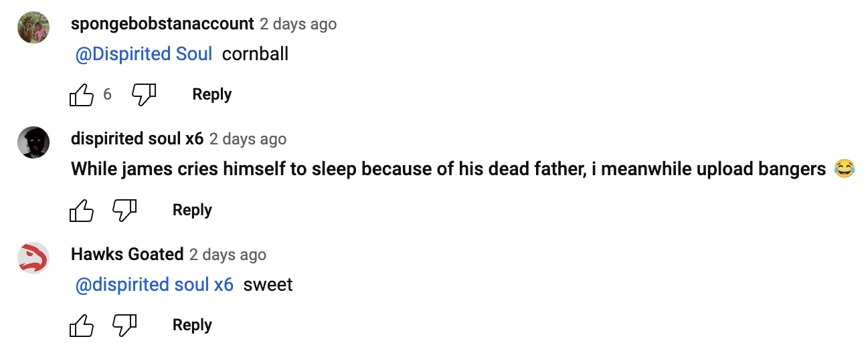Reply to Hawks Goated's comment
Image resolution: width=868 pixels, height=347 pixels.
[x=192, y=326]
